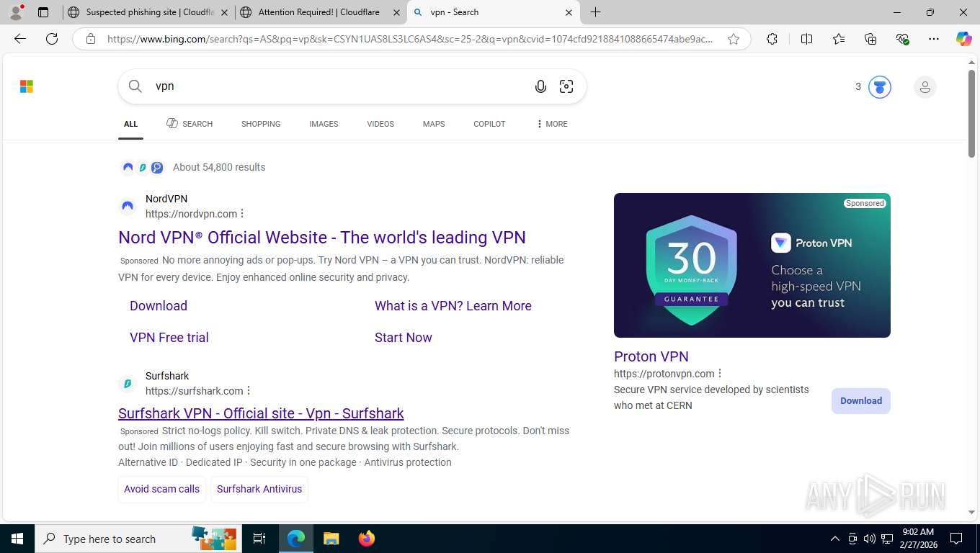Click the Bing search input field

point(339,86)
